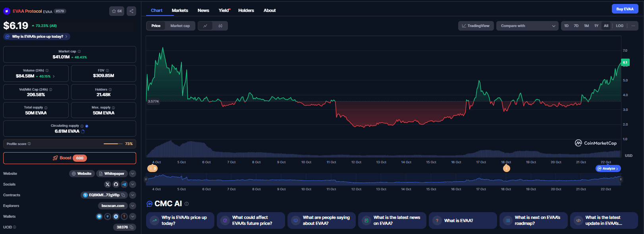The image size is (644, 234).
Task: Click the Profile score 73% progress bar
Action: click(113, 144)
